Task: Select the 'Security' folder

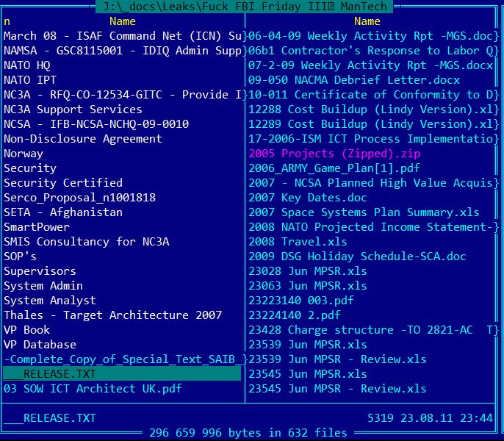Action: coord(30,168)
